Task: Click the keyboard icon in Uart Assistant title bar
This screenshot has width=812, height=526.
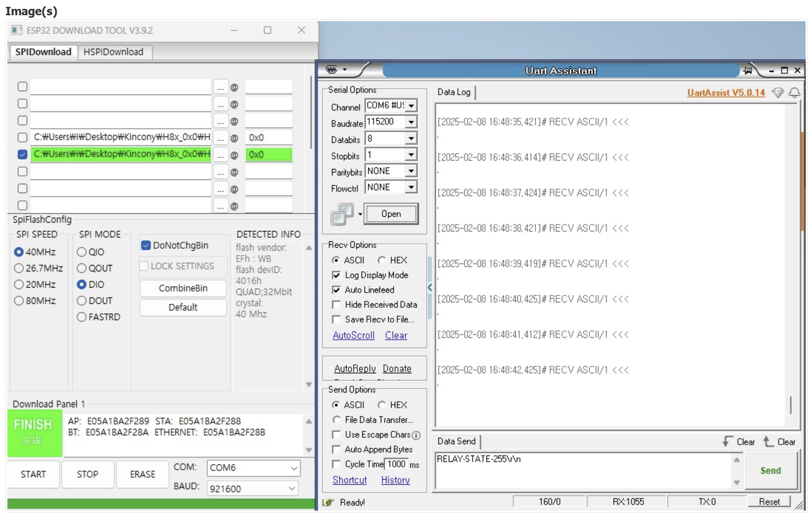Action: coord(332,70)
